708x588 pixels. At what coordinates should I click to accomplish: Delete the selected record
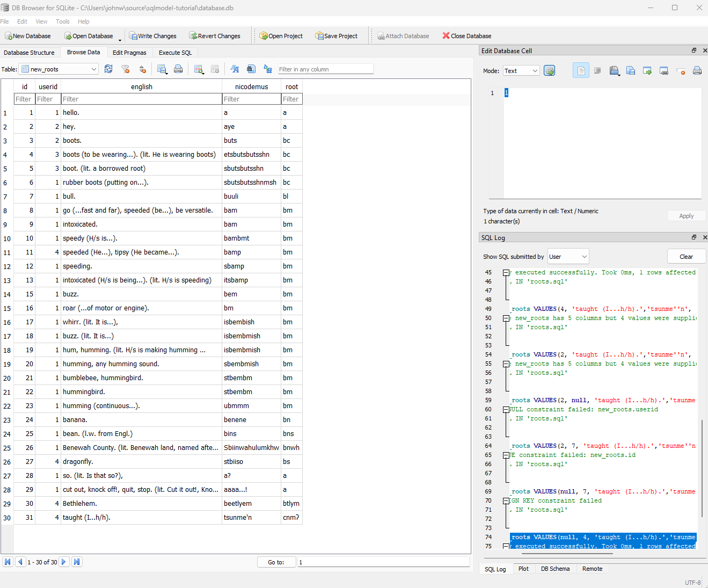pos(214,69)
